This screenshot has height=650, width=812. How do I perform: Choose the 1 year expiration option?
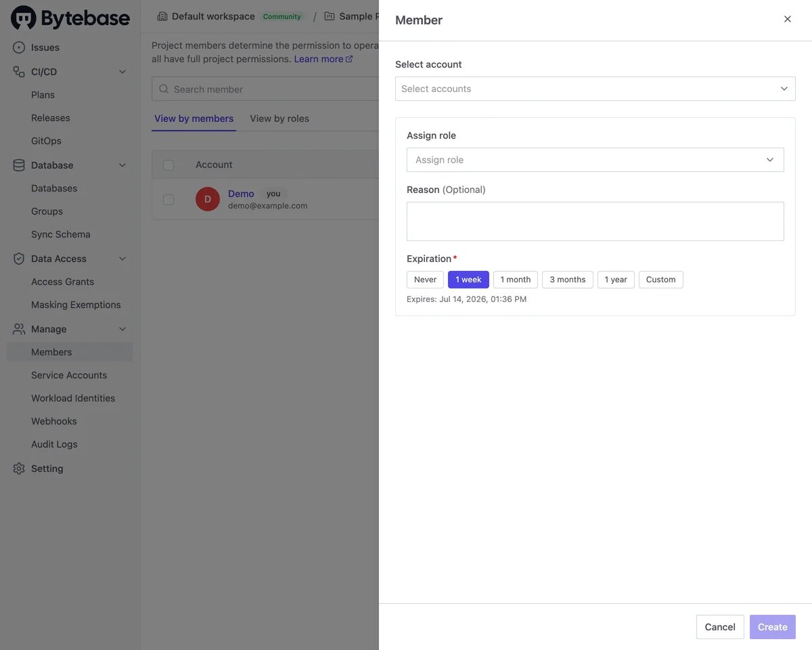[616, 280]
